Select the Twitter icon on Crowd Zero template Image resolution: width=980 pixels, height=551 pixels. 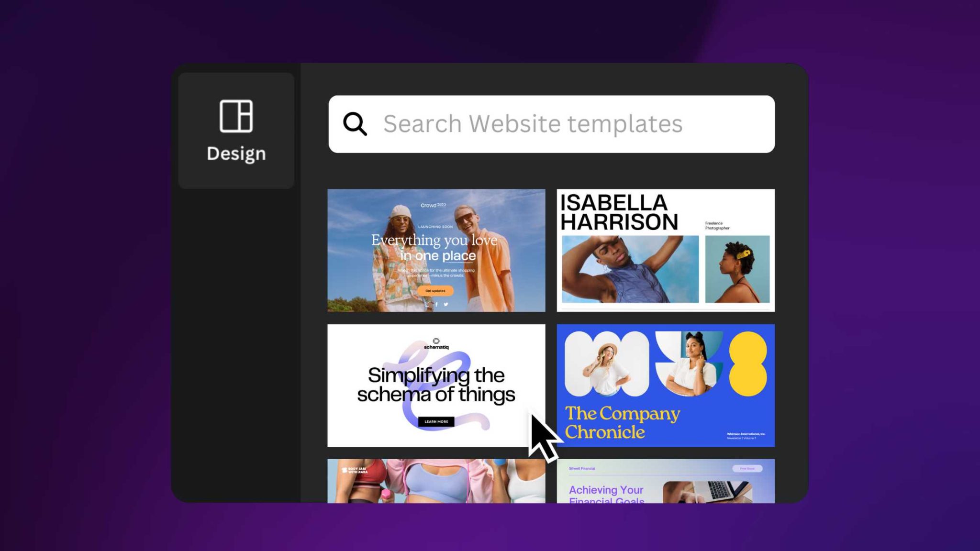[x=445, y=304]
